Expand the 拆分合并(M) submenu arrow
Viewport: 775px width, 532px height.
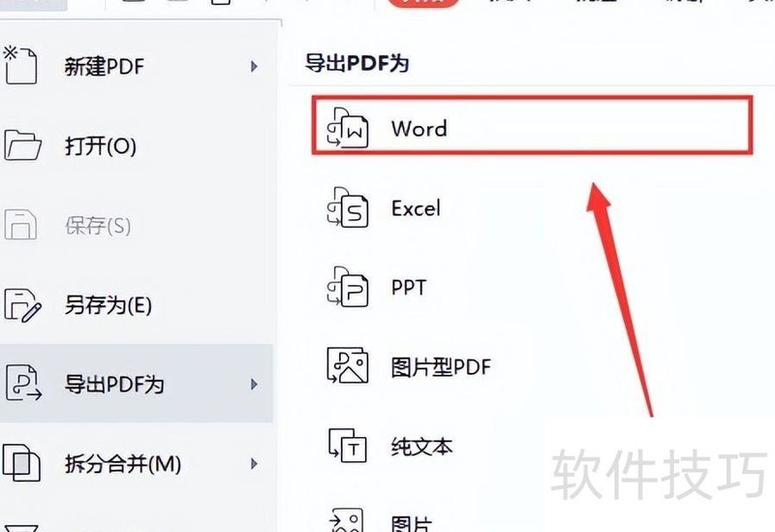point(254,464)
